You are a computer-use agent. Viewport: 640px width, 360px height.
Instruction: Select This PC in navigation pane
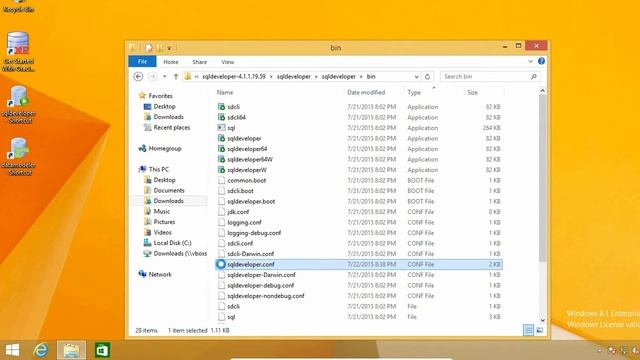tap(158, 169)
